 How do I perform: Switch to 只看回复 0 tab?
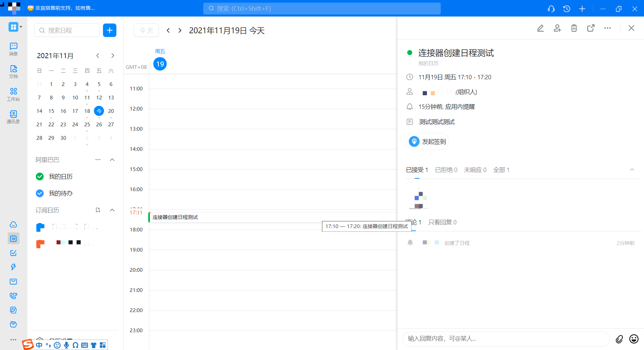pyautogui.click(x=442, y=222)
